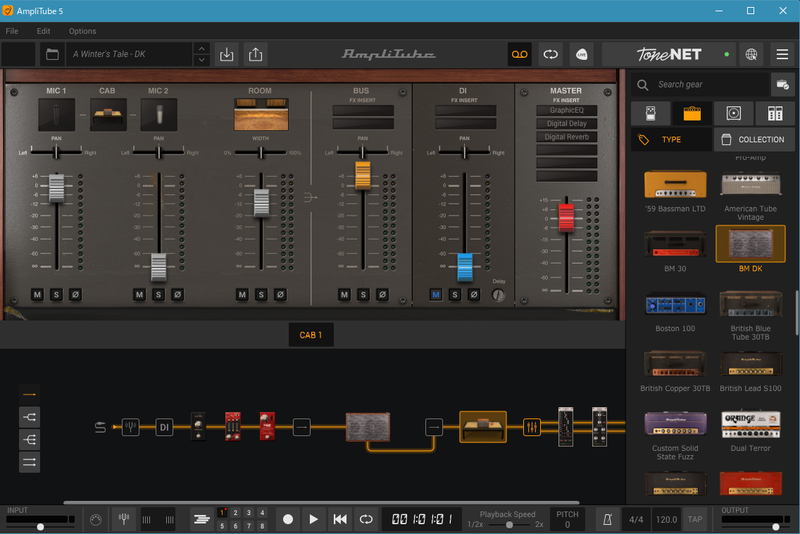Open the Edit menu
The height and width of the screenshot is (534, 800).
coord(43,31)
